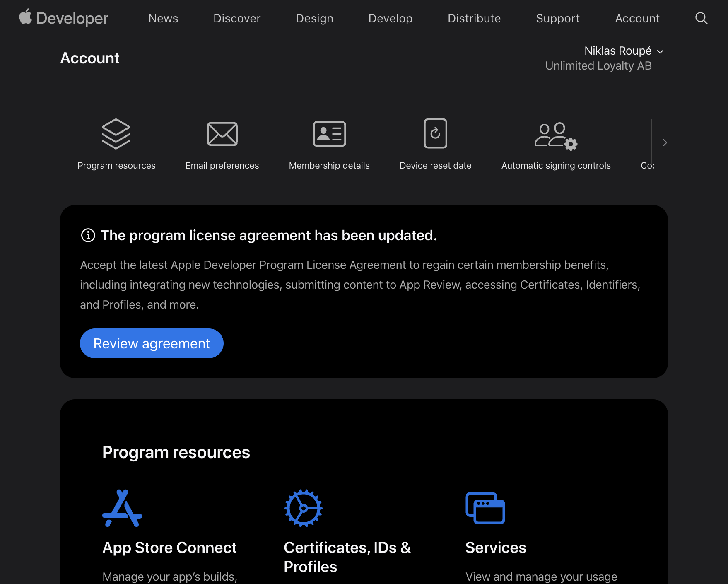Screen dimensions: 728x584
Task: Open the Services heading link
Action: (x=496, y=548)
